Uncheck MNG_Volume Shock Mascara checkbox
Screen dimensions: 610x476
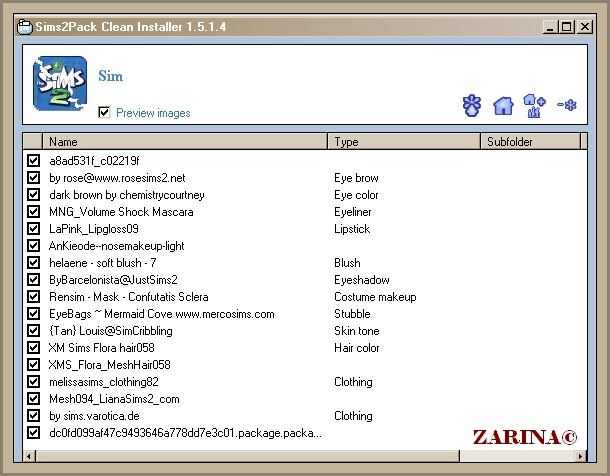click(x=33, y=212)
